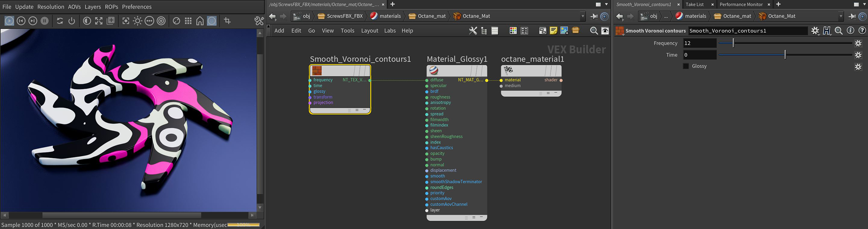Click the Frequency slider handle

point(733,43)
